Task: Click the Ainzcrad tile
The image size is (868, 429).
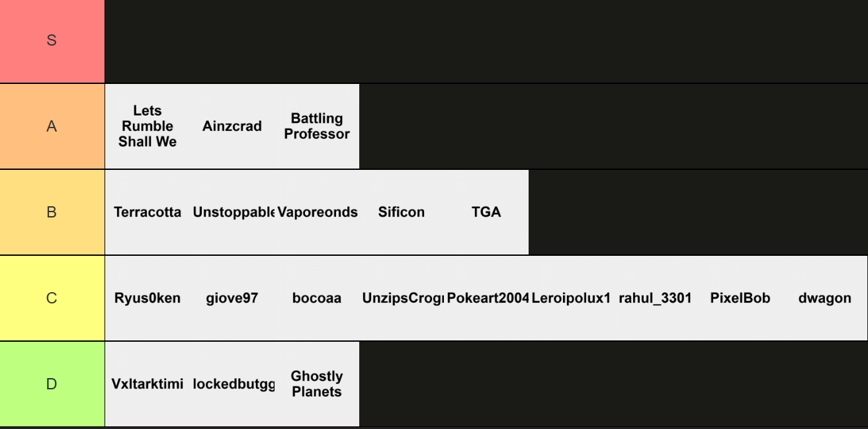Action: tap(232, 126)
